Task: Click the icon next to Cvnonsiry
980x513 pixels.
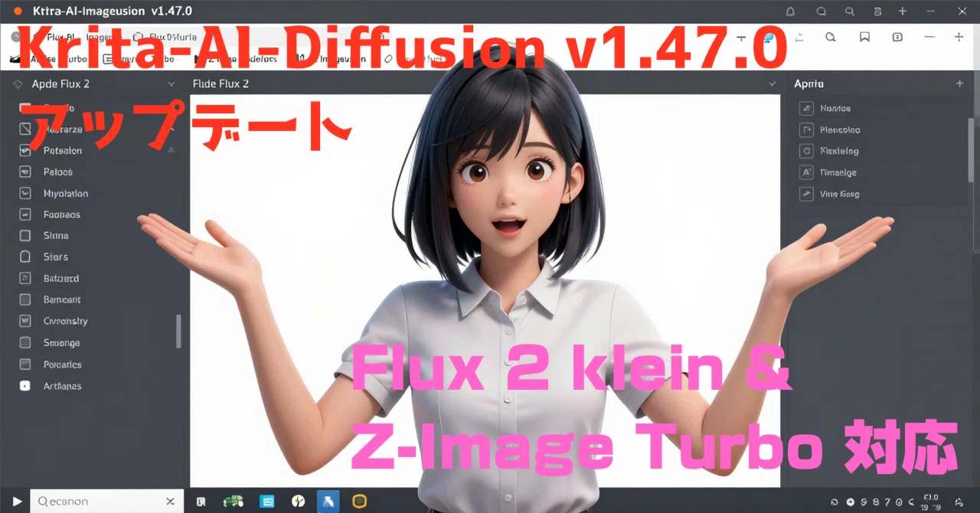Action: click(25, 322)
